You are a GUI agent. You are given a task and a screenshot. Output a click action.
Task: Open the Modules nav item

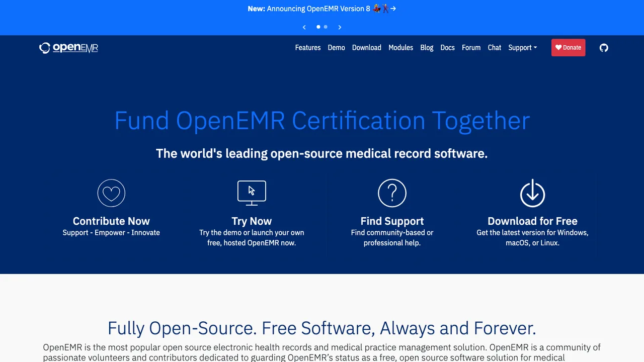coord(401,48)
